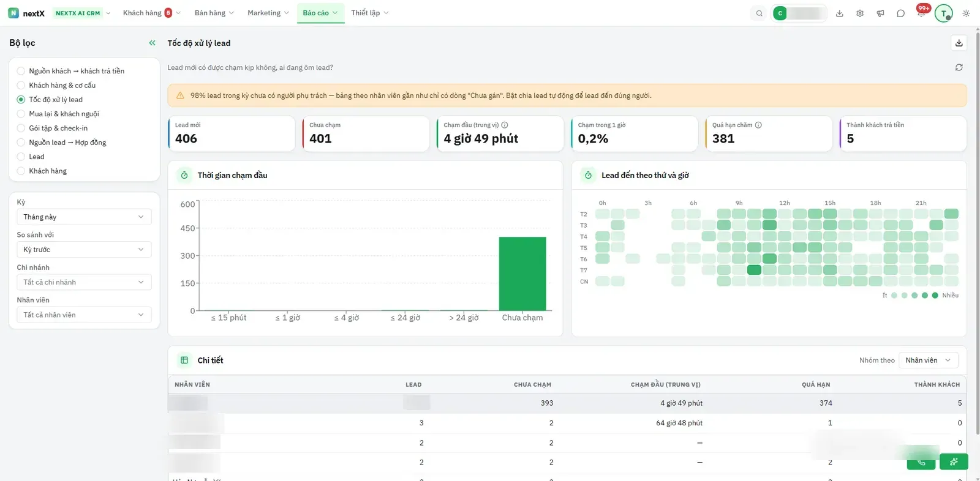Download the Tốc độ xử lý lead report

point(959,43)
